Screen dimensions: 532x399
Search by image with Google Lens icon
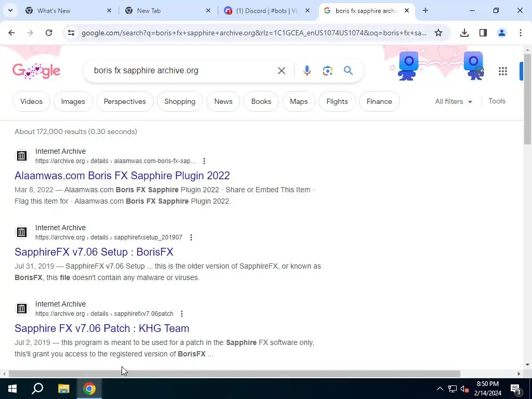pyautogui.click(x=327, y=71)
